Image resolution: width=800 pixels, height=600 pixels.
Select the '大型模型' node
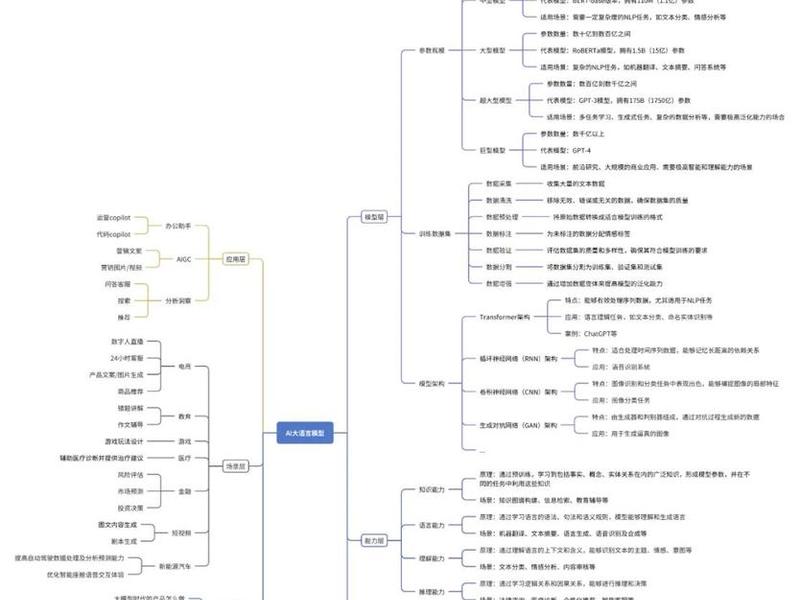(x=492, y=51)
